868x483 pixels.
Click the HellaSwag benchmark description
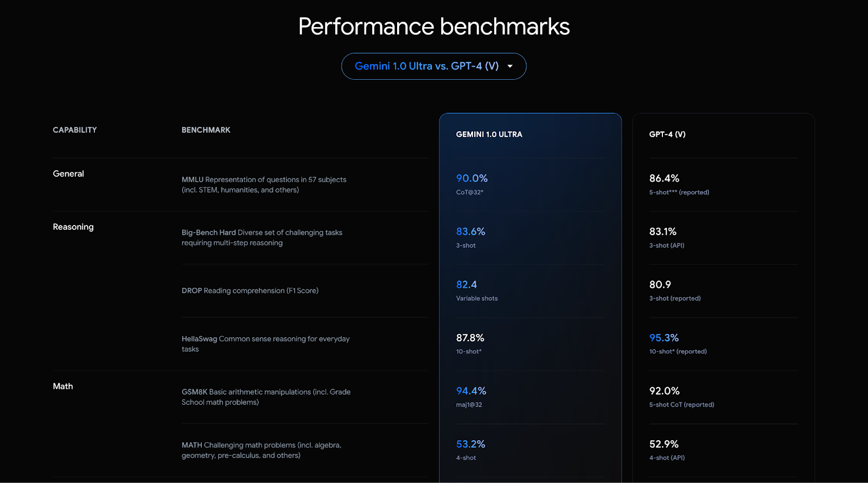265,344
